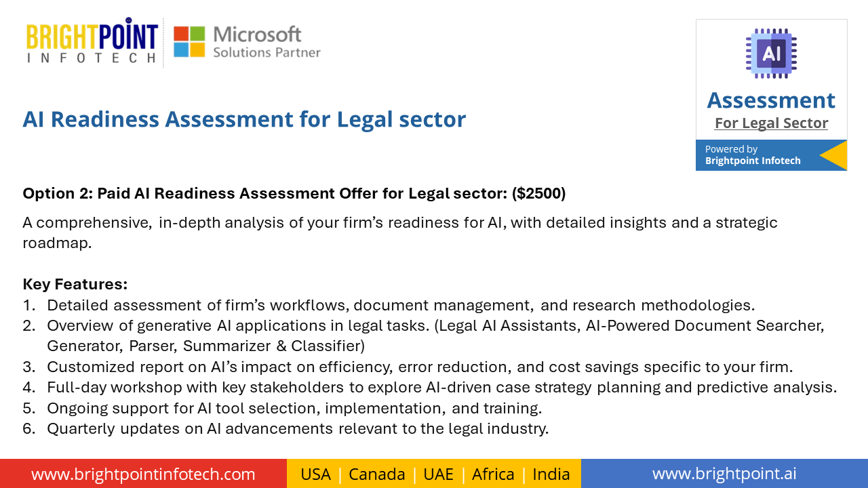Viewport: 868px width, 488px height.
Task: Select the 'AI Readiness Assessment for Legal sector' heading
Action: [244, 119]
